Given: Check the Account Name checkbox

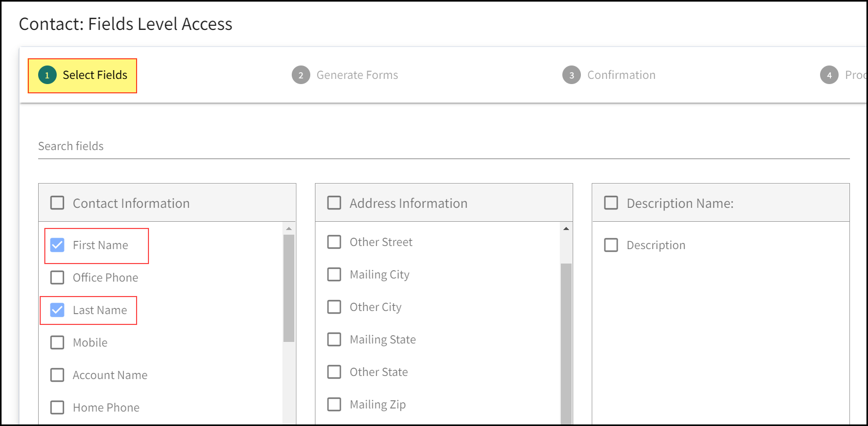Looking at the screenshot, I should 57,375.
